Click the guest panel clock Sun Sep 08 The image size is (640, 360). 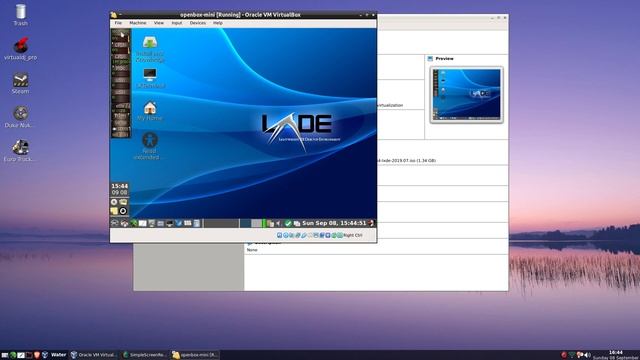point(334,223)
